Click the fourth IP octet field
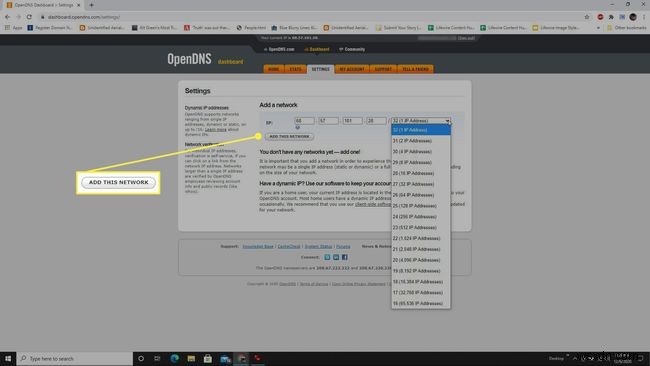The height and width of the screenshot is (366, 650). [x=376, y=121]
